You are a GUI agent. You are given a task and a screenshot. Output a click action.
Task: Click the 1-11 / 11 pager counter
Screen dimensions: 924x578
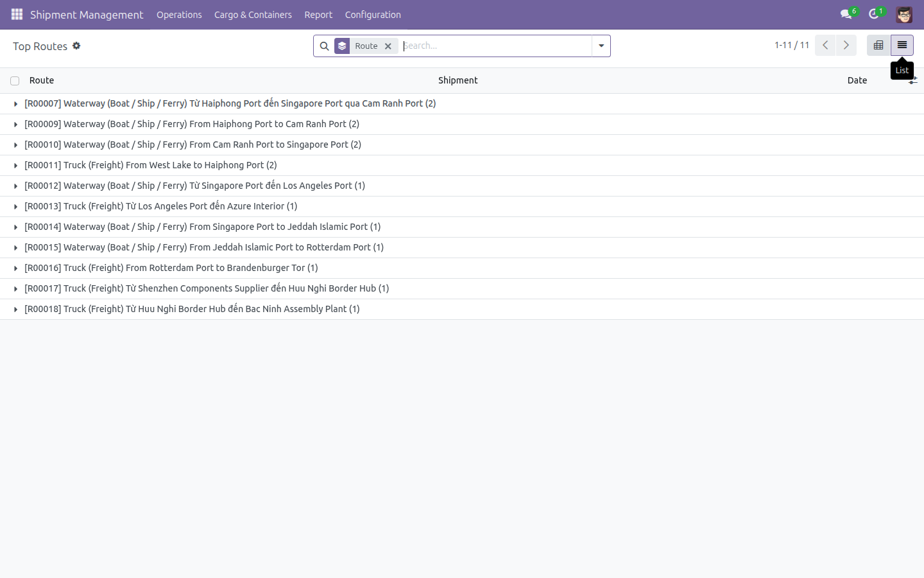(792, 45)
